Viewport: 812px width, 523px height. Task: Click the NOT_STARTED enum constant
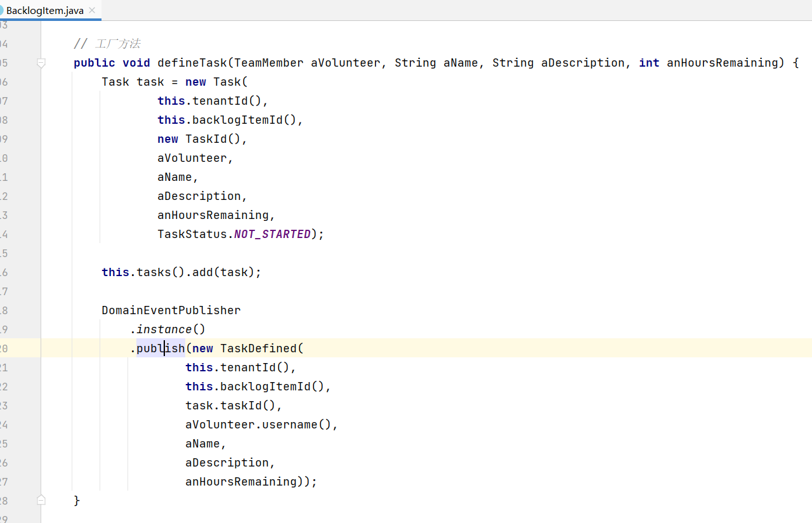272,234
